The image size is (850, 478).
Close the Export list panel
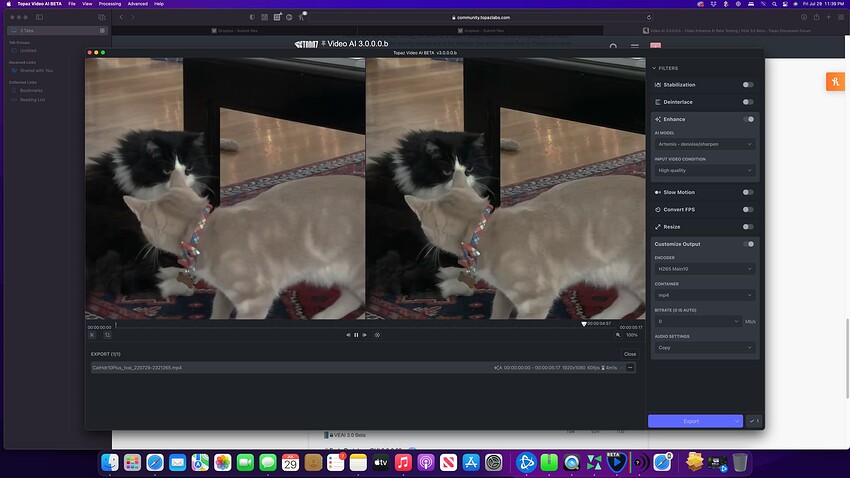click(x=630, y=354)
